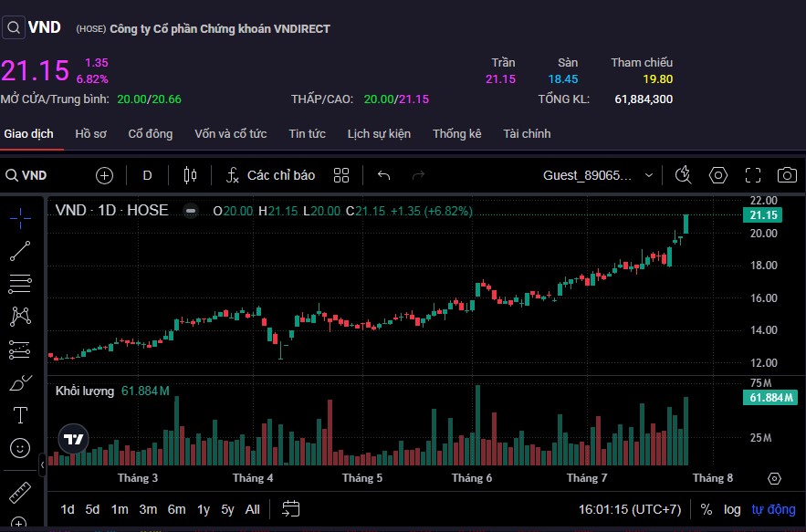This screenshot has width=806, height=532.
Task: Select the trend line drawing tool
Action: tap(20, 249)
